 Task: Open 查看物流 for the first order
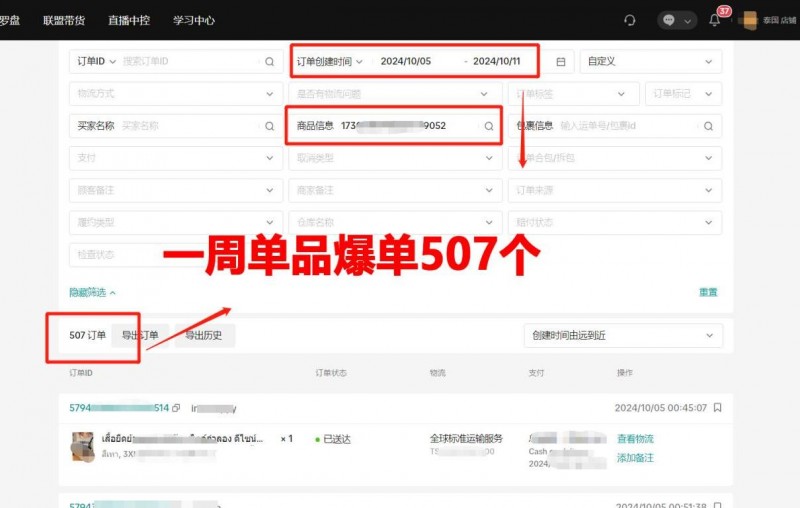click(635, 439)
